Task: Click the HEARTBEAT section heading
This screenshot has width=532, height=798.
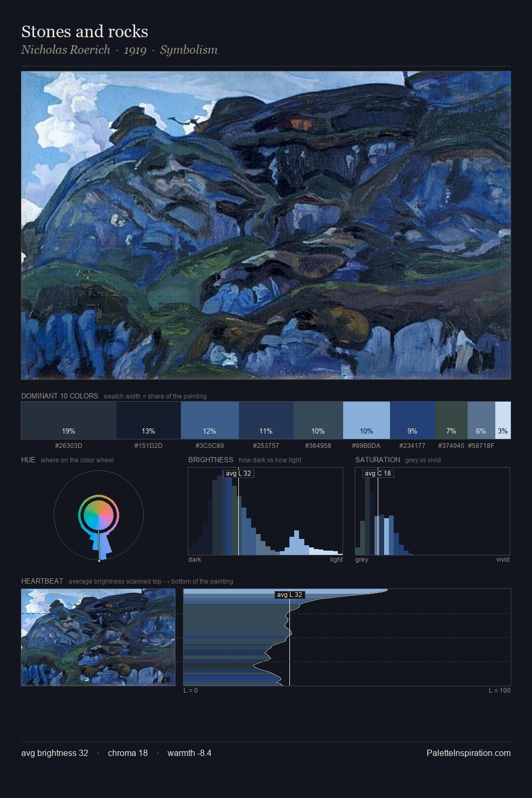Action: coord(42,581)
